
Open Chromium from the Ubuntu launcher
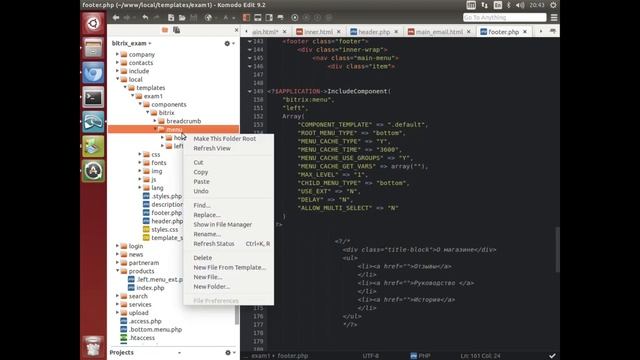tap(93, 73)
